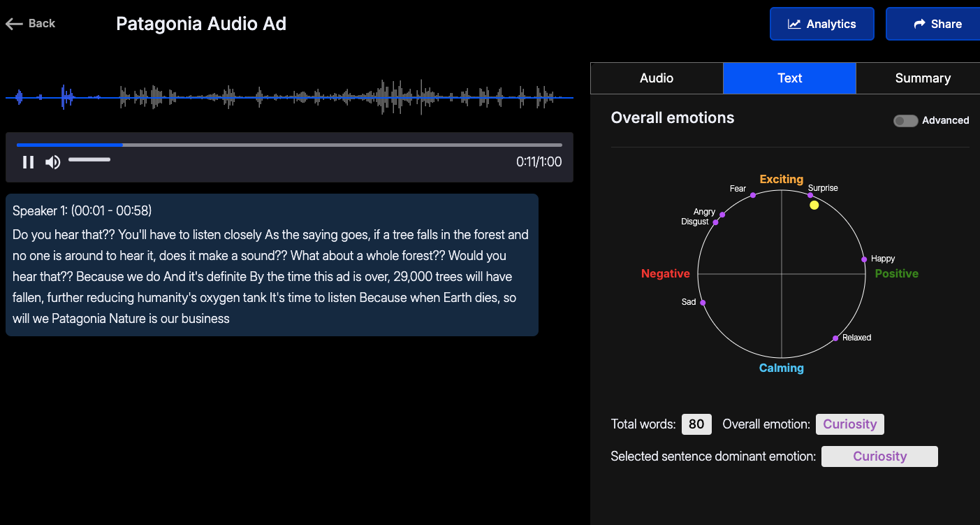Select the yellow emotion marker near Surprise

tap(814, 205)
